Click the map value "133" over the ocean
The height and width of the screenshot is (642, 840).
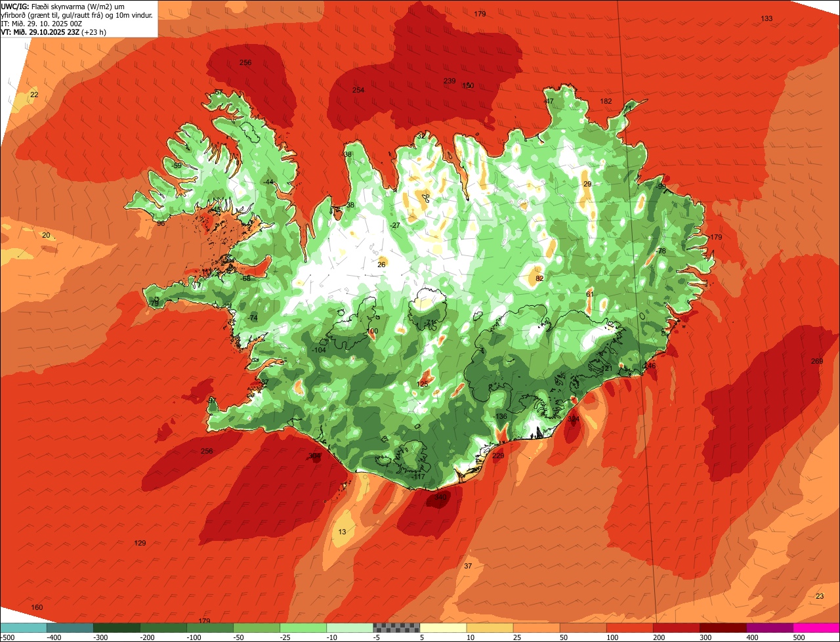(766, 18)
